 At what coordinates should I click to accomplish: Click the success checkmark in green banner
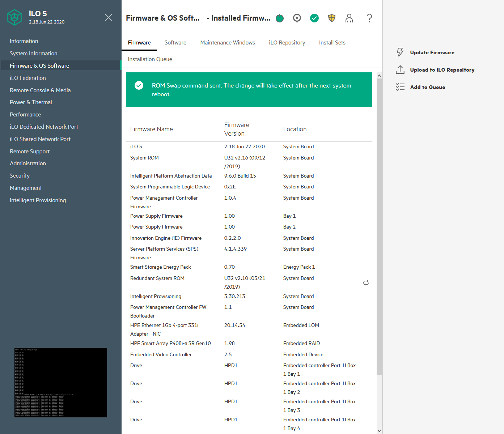click(139, 85)
